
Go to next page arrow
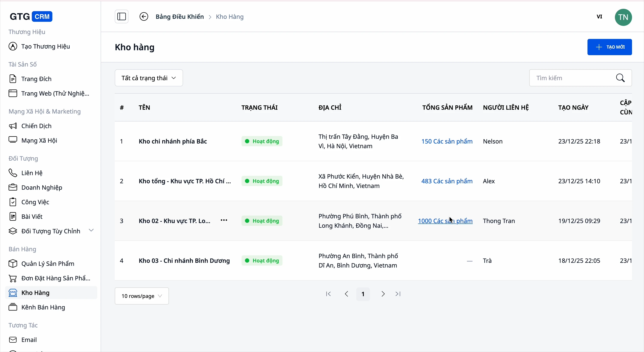pos(383,294)
